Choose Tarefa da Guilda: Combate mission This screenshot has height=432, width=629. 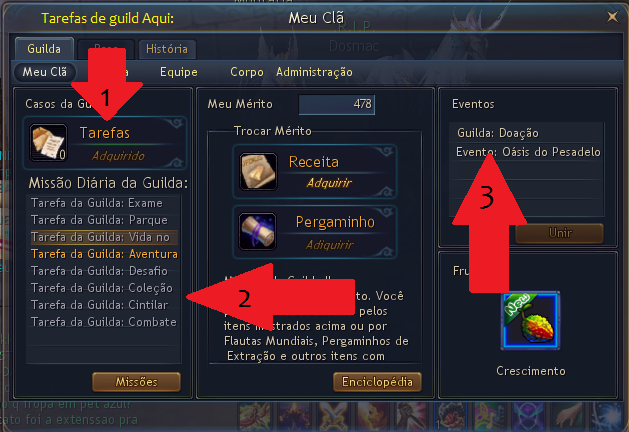pos(104,322)
